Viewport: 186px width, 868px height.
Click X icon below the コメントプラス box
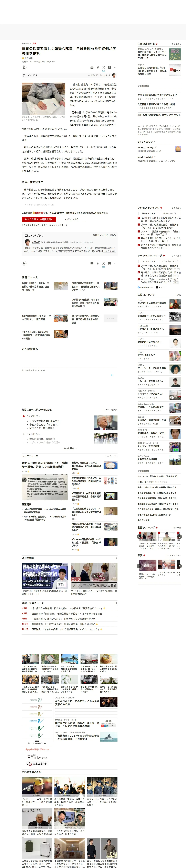[x=104, y=263]
